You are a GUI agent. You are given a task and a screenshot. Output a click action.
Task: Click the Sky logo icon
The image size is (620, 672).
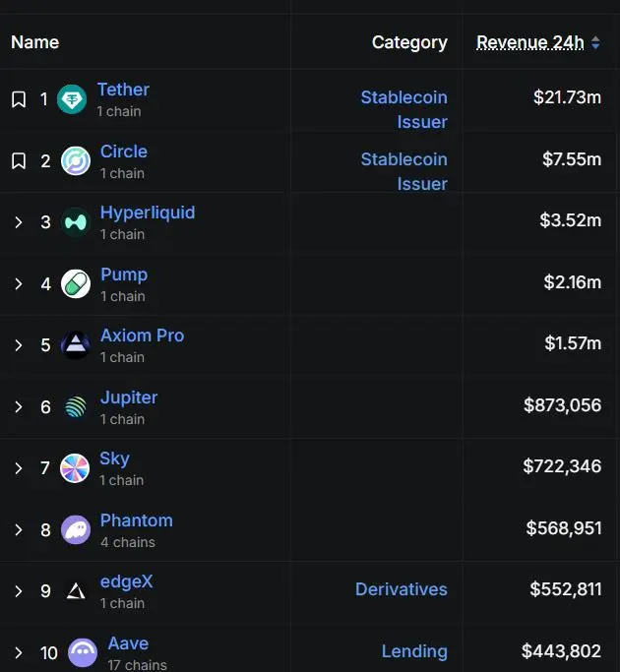[x=75, y=468]
